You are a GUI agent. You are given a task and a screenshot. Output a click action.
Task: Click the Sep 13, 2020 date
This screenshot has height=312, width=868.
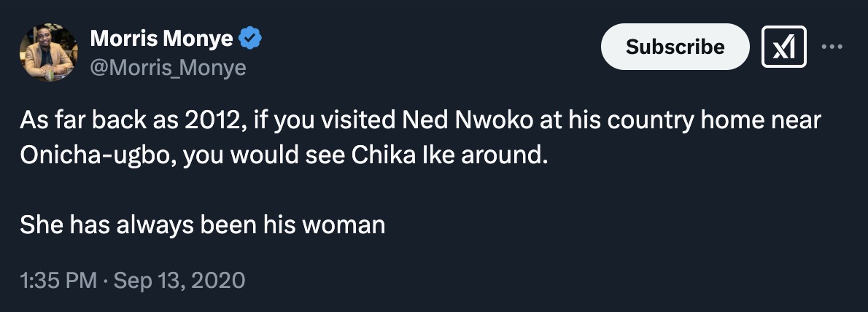click(177, 280)
